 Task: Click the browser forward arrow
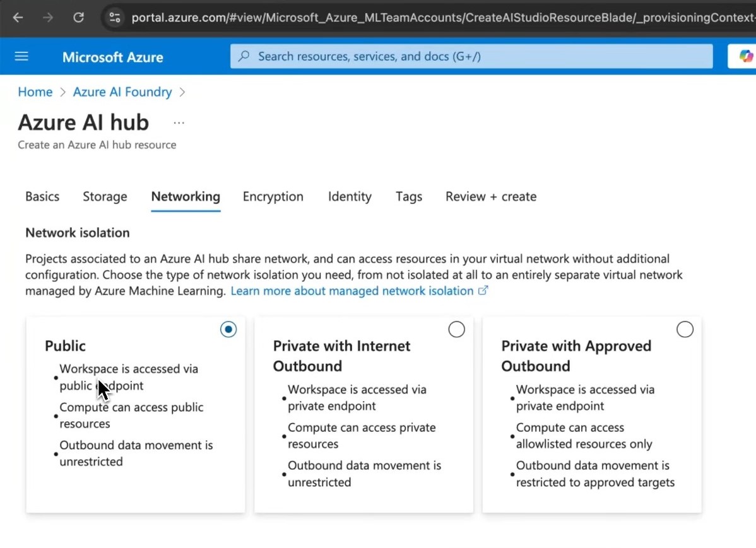click(x=48, y=18)
